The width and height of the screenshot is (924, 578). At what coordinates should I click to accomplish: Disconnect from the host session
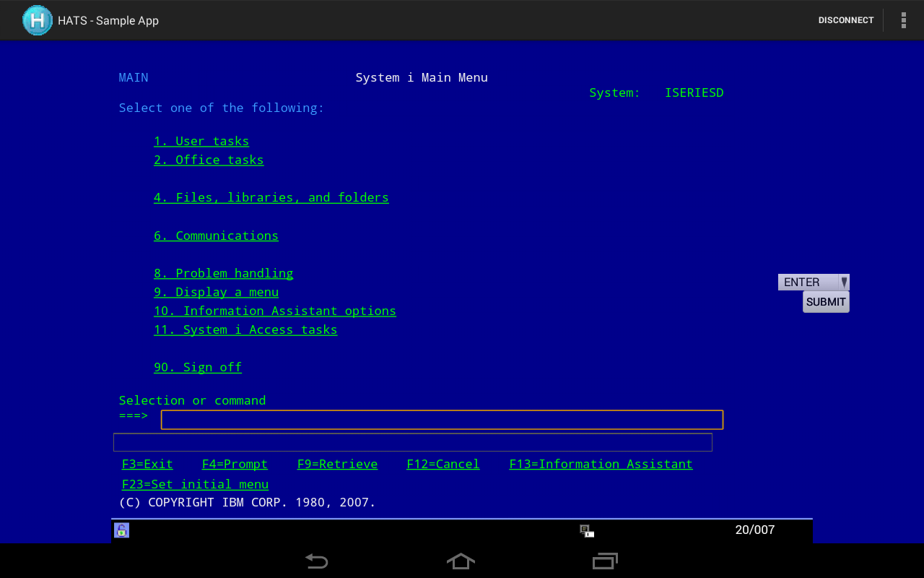point(846,20)
